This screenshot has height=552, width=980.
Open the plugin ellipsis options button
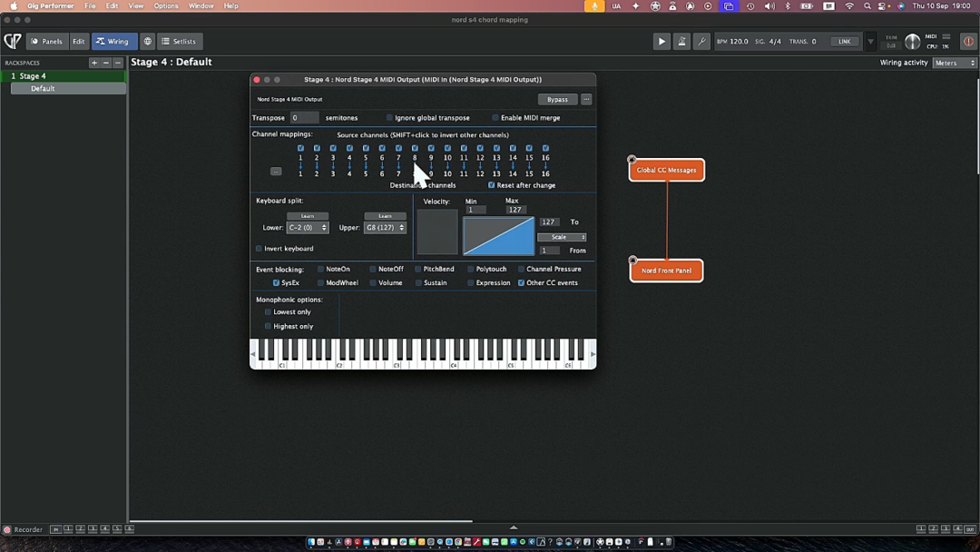pyautogui.click(x=586, y=99)
